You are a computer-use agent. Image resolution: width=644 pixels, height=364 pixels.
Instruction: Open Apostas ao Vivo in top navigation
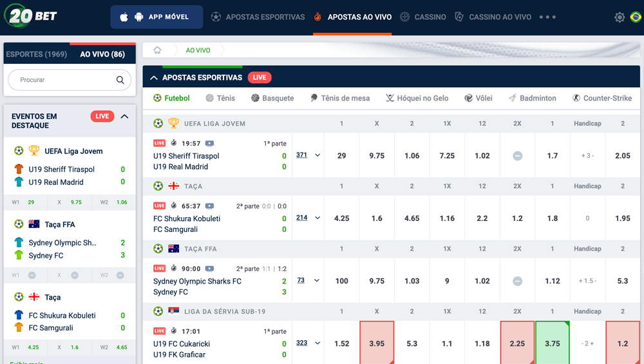[x=352, y=17]
